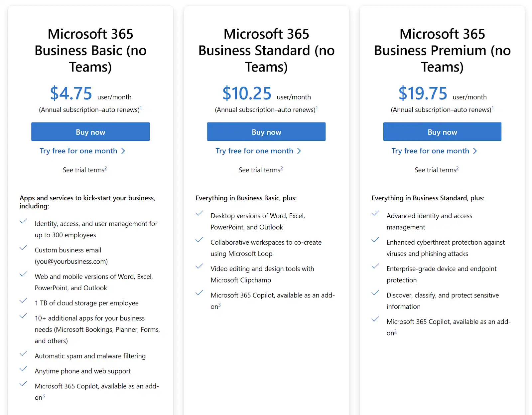The height and width of the screenshot is (415, 532).
Task: Click chevron arrow beside Standard free trial link
Action: coord(299,151)
